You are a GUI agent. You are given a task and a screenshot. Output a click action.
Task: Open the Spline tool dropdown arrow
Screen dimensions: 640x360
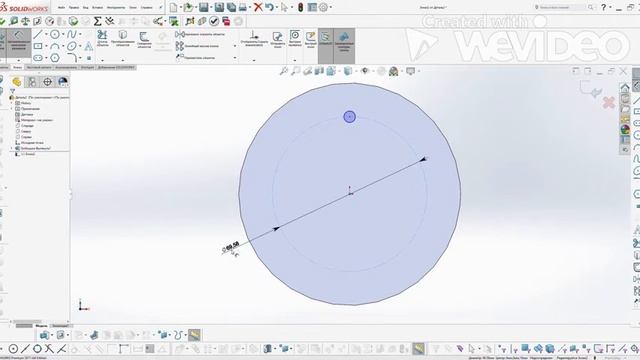(80, 34)
